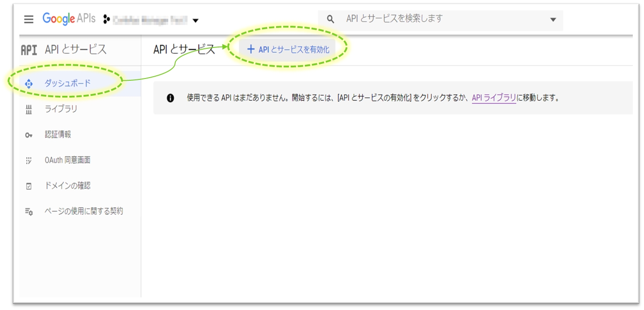Click the project hexagon dots icon

tap(106, 20)
